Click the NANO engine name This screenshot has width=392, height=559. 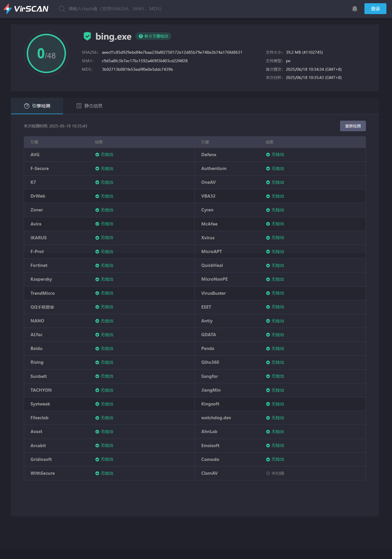click(37, 321)
